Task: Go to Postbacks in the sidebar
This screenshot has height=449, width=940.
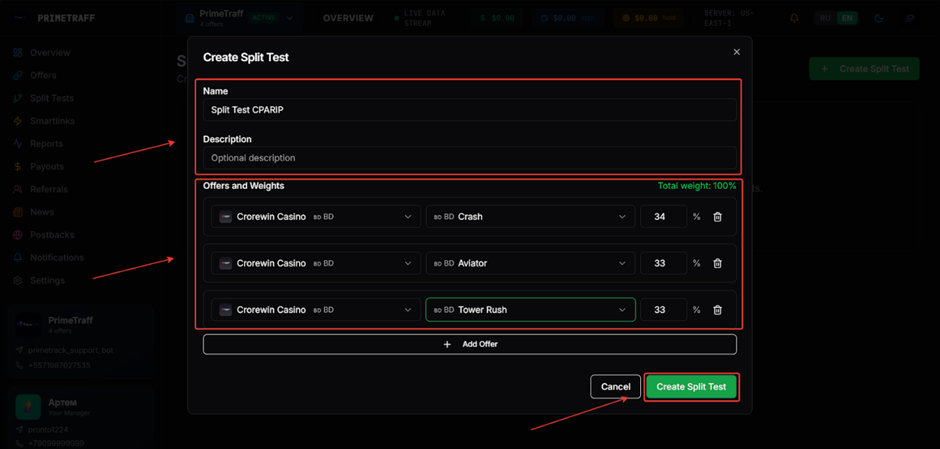Action: pos(51,235)
